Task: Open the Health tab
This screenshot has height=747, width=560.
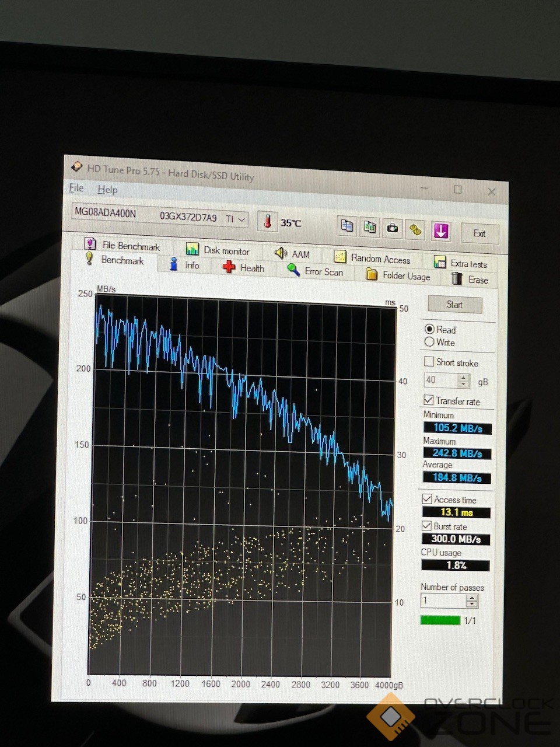Action: pos(252,268)
